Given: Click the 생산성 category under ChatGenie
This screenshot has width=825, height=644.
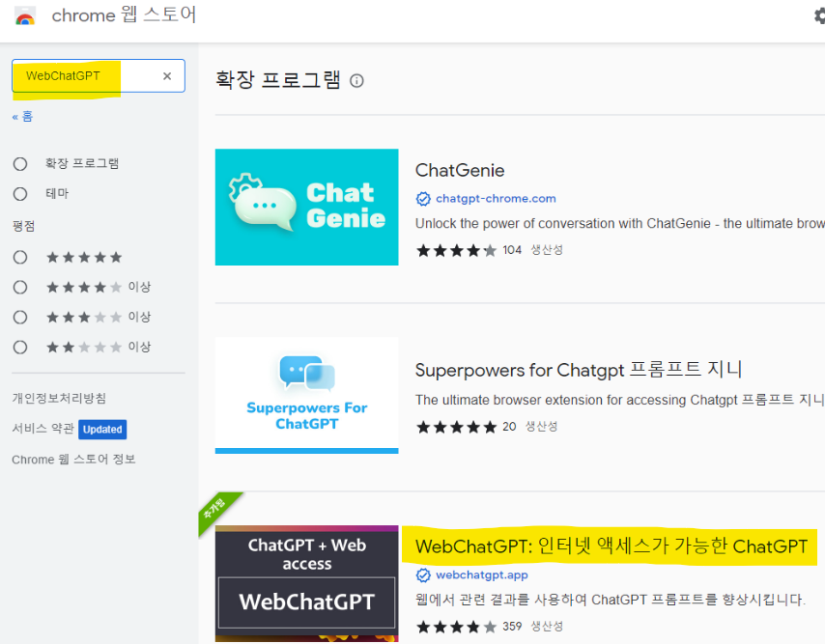Looking at the screenshot, I should [547, 250].
